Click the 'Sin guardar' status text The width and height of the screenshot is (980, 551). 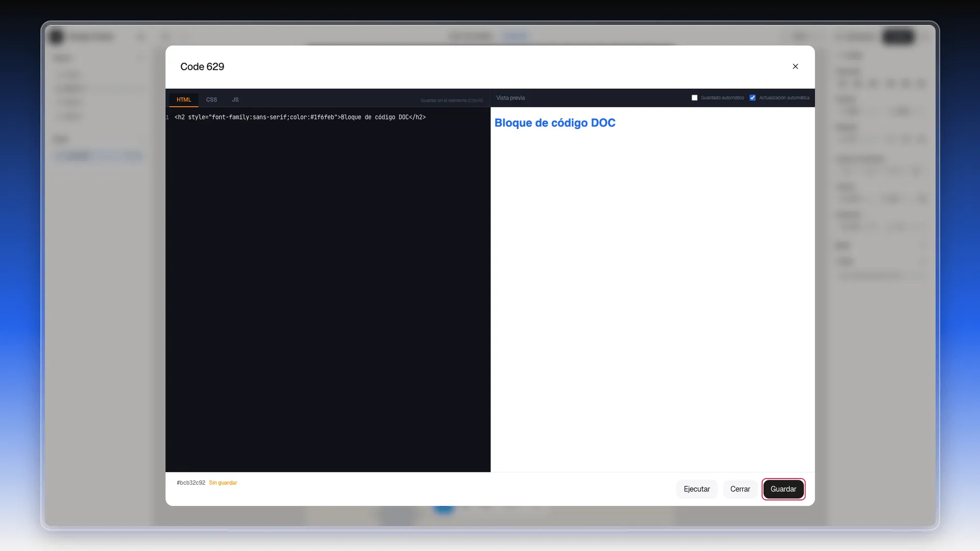[x=223, y=483]
